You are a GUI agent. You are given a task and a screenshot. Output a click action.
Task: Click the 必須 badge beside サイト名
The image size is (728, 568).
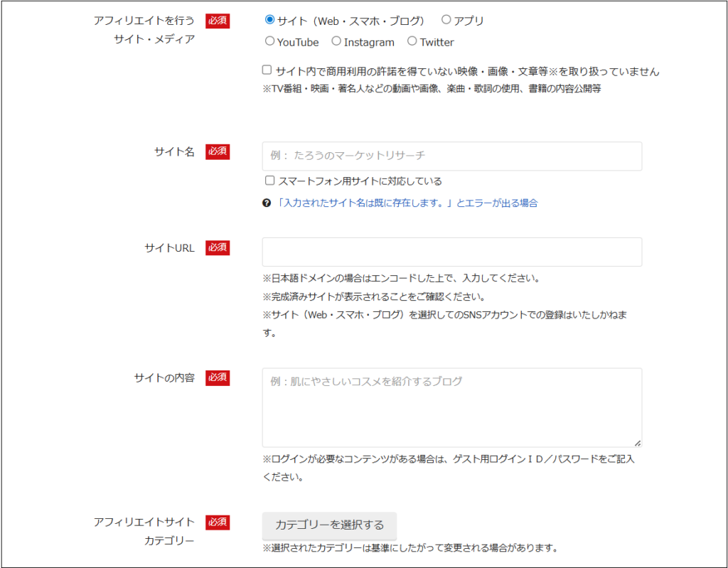click(x=218, y=152)
